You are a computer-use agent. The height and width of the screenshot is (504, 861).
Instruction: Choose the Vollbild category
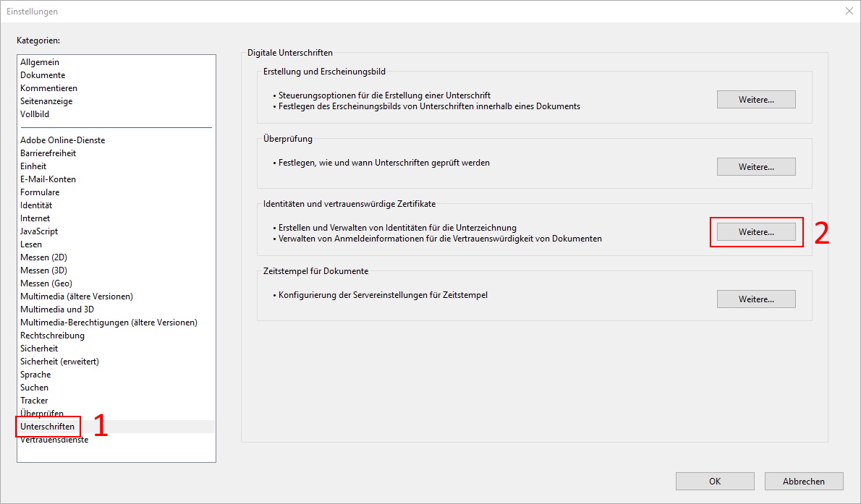pyautogui.click(x=35, y=114)
